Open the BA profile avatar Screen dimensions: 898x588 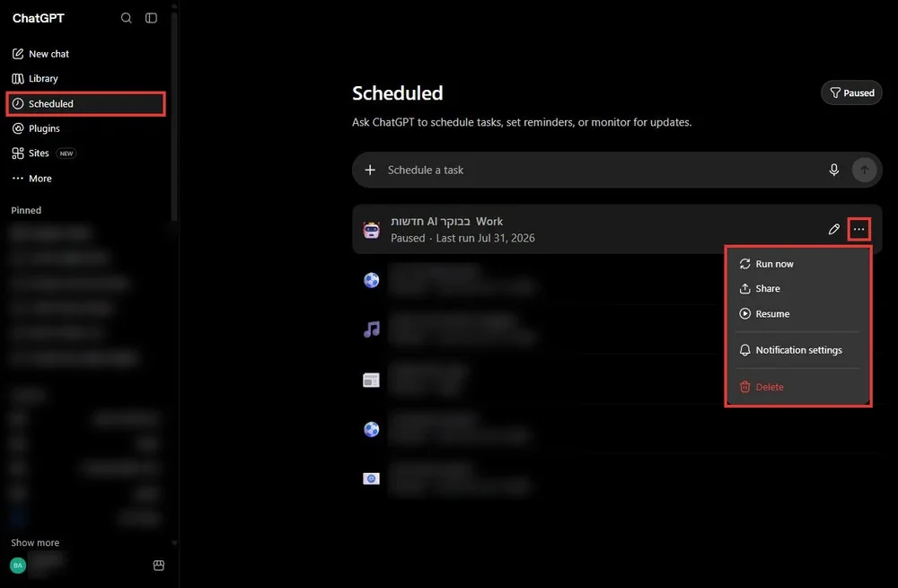pyautogui.click(x=18, y=566)
